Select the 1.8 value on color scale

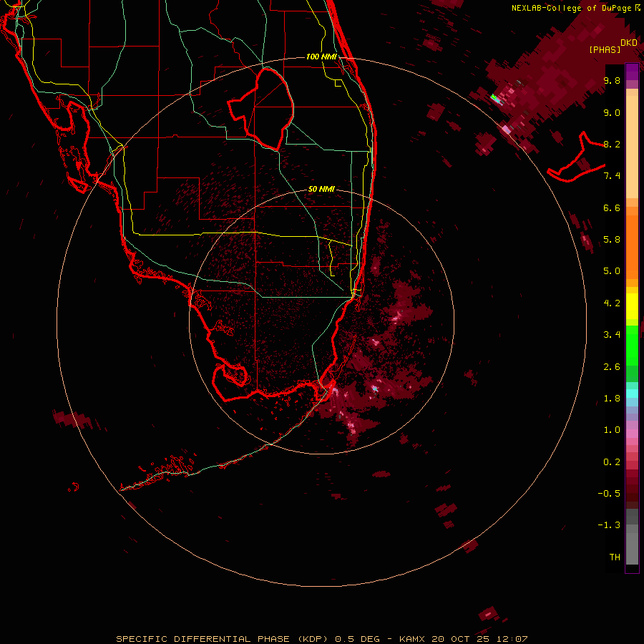pyautogui.click(x=612, y=399)
